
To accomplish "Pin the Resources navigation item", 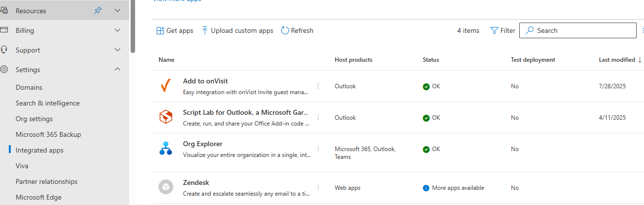I will (x=98, y=10).
